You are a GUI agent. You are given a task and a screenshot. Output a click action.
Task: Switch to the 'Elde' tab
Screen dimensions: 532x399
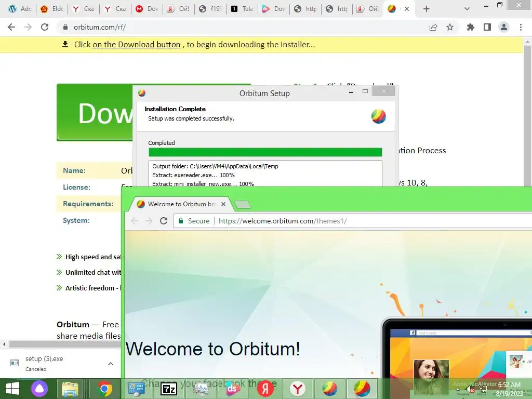click(x=51, y=9)
